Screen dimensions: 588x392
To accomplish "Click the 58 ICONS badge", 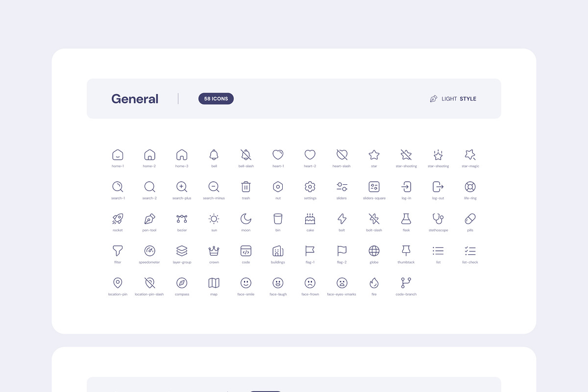I will [x=216, y=98].
